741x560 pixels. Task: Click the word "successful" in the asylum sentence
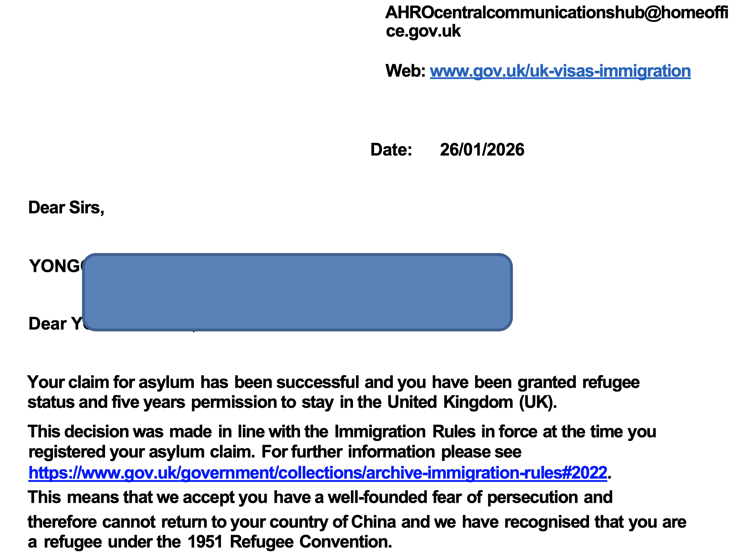tap(318, 382)
